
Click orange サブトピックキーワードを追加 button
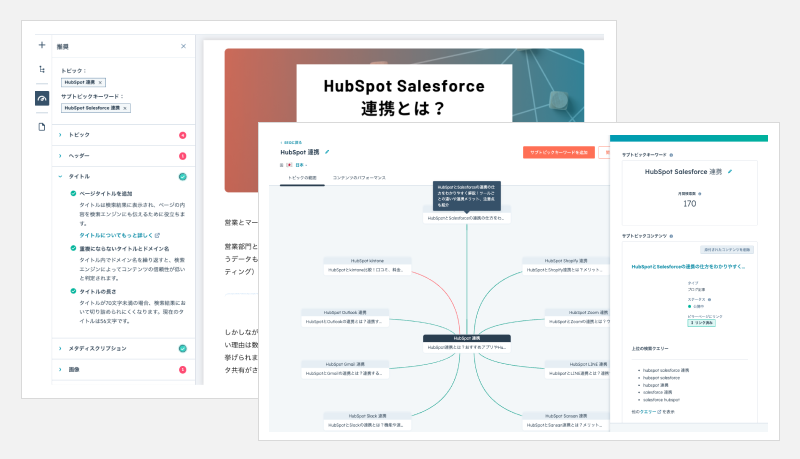click(559, 152)
